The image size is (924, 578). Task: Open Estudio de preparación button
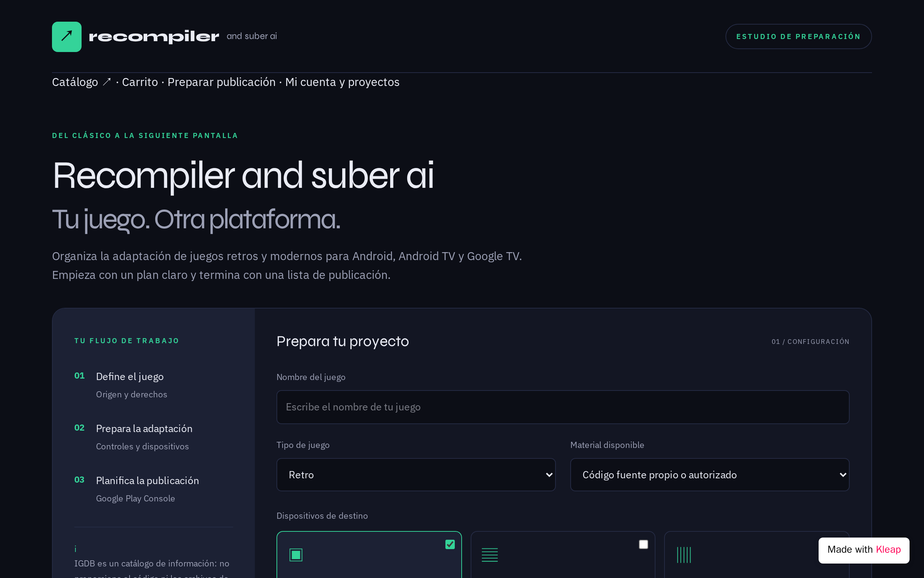pyautogui.click(x=798, y=36)
